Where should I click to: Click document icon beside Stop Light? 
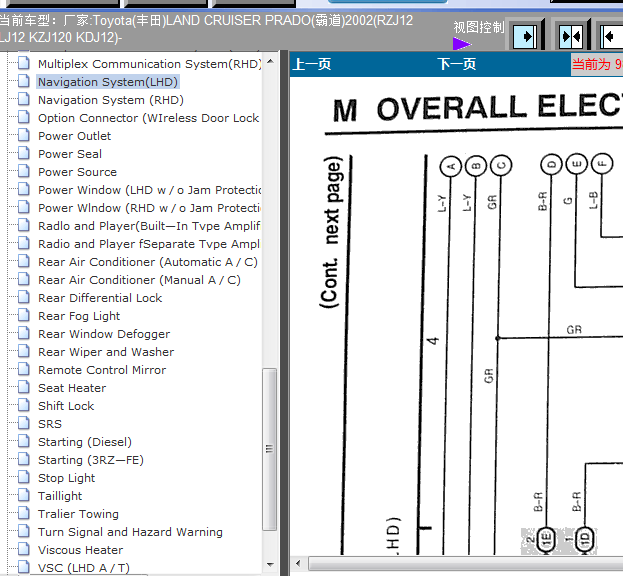(24, 477)
